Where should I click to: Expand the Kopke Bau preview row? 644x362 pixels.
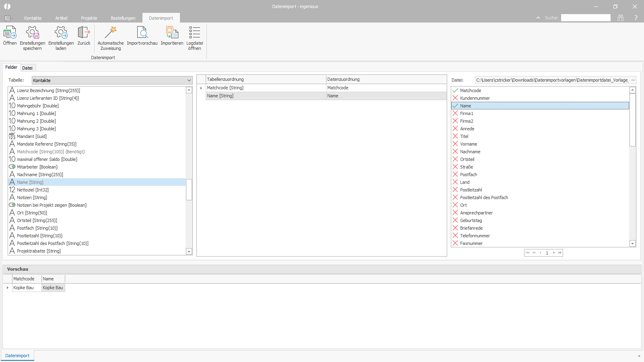8,288
